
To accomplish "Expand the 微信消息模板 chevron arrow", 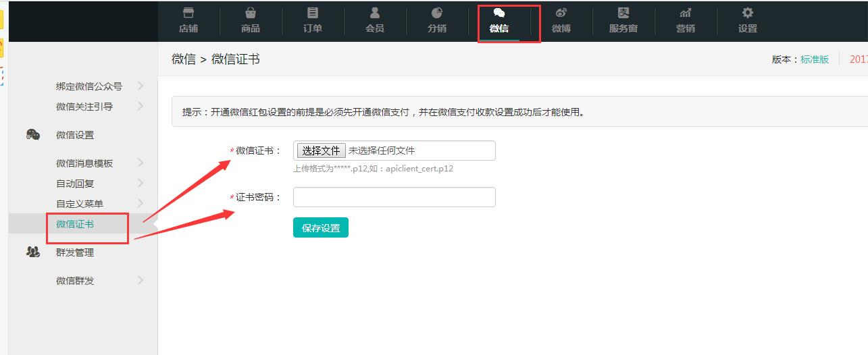I will point(140,163).
